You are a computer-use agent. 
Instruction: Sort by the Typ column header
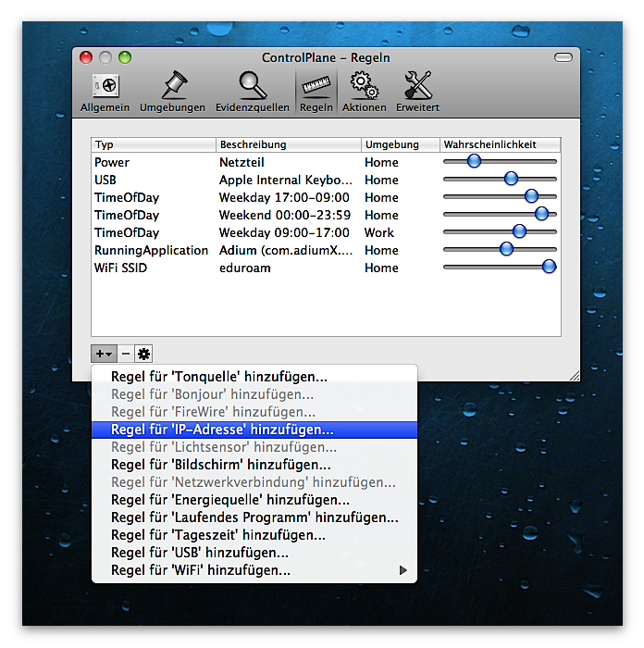click(154, 144)
